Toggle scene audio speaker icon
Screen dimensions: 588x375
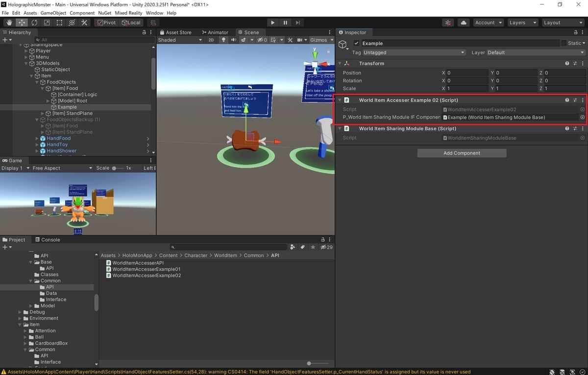233,40
